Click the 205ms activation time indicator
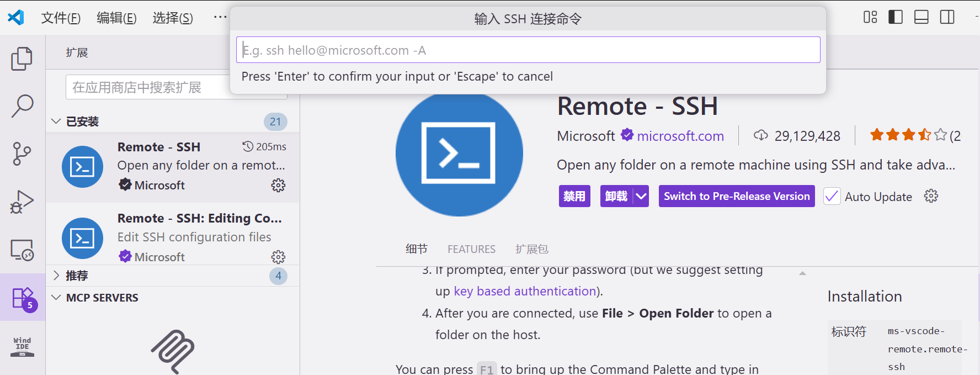980x375 pixels. [x=264, y=146]
